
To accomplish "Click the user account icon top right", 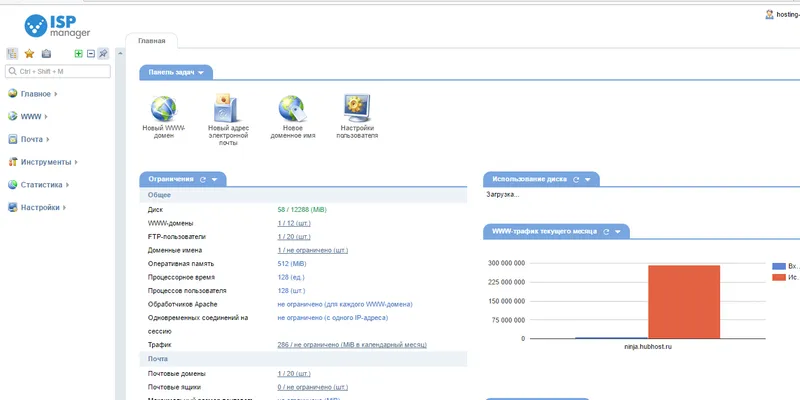I will (769, 15).
